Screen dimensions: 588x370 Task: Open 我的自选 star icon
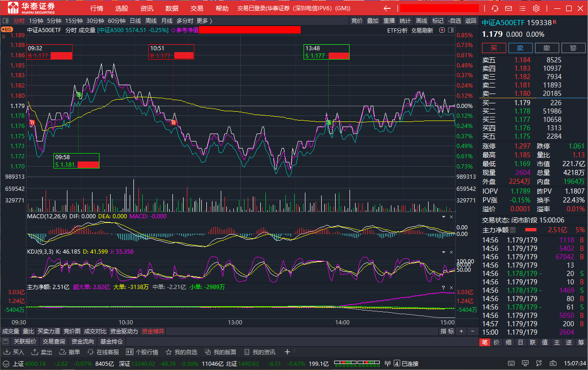(x=181, y=352)
